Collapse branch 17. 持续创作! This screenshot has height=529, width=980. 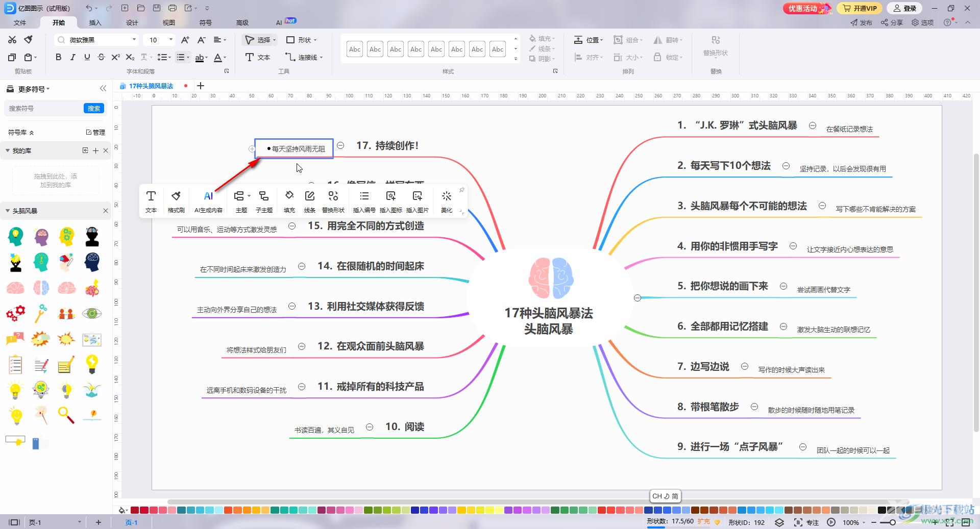point(340,146)
